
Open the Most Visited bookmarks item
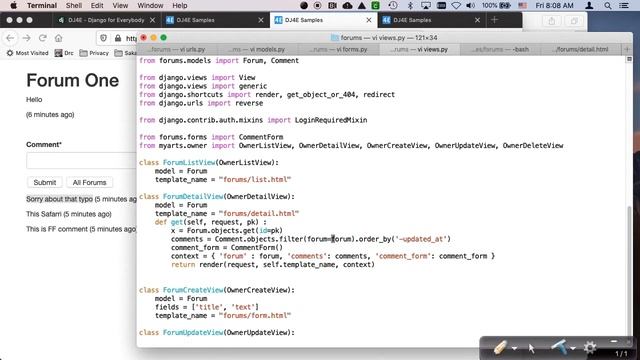(27, 53)
